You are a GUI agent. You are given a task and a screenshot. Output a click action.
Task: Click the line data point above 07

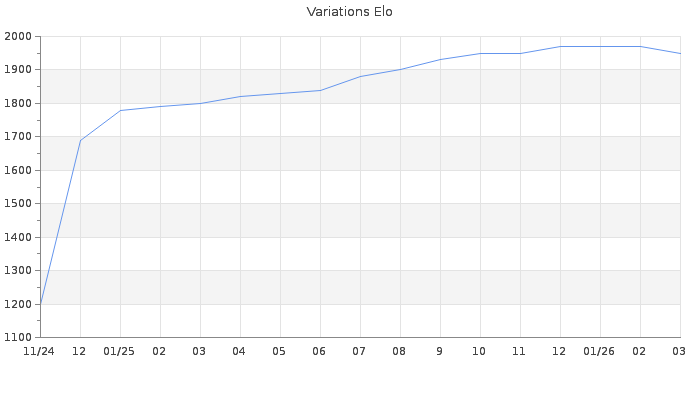(x=360, y=77)
